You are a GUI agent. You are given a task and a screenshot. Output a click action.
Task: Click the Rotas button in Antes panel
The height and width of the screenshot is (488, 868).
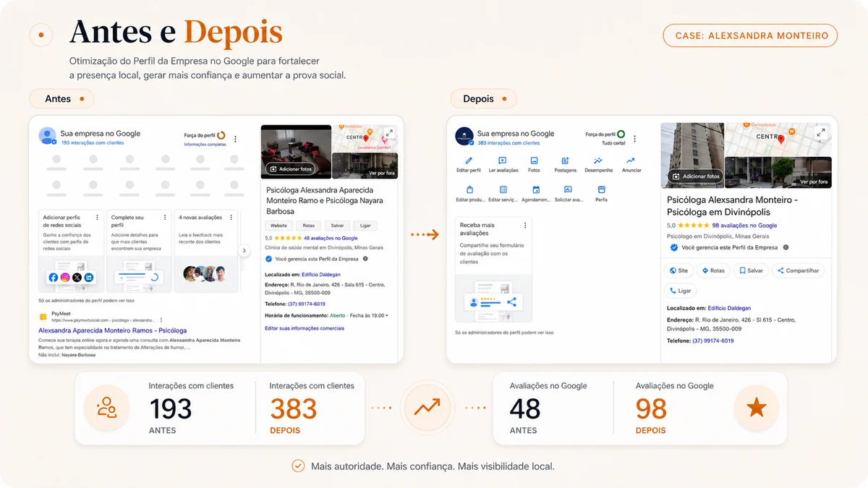308,226
